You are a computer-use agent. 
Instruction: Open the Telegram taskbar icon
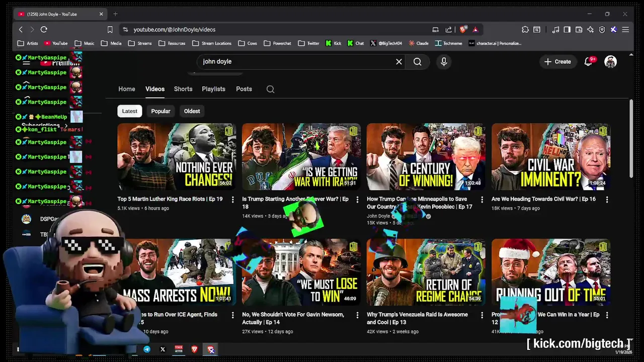[x=147, y=349]
